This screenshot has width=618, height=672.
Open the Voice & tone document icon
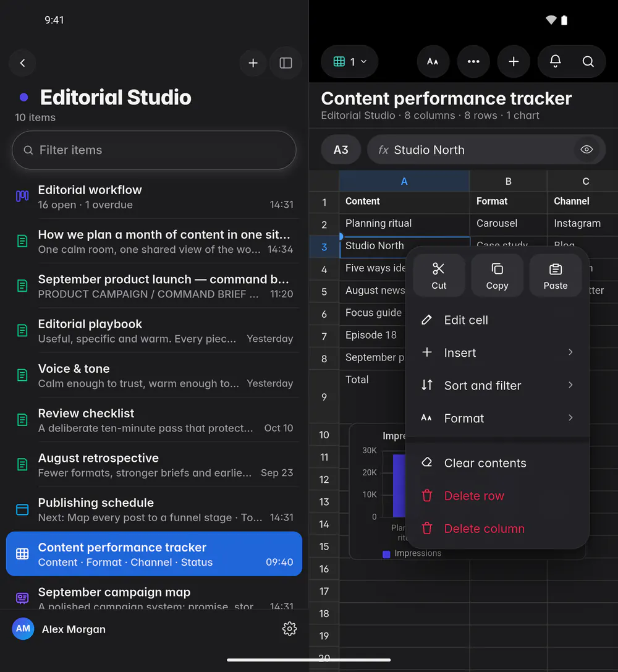pyautogui.click(x=22, y=375)
